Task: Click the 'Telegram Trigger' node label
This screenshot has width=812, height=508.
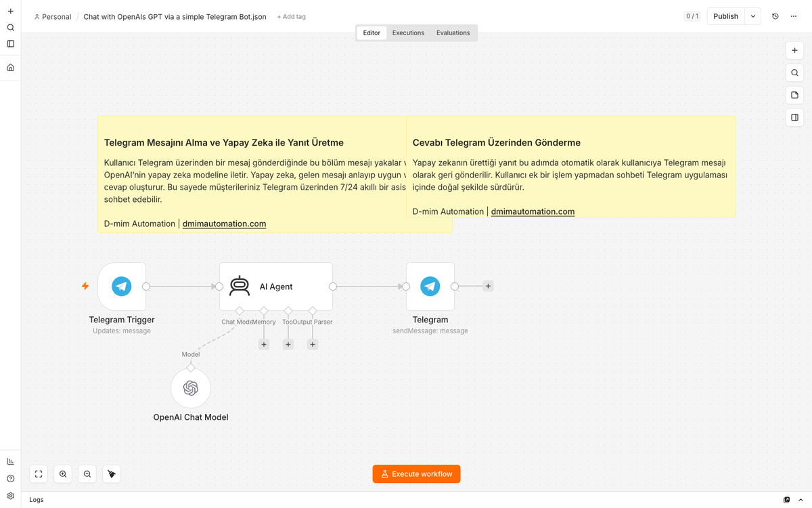Action: [122, 320]
